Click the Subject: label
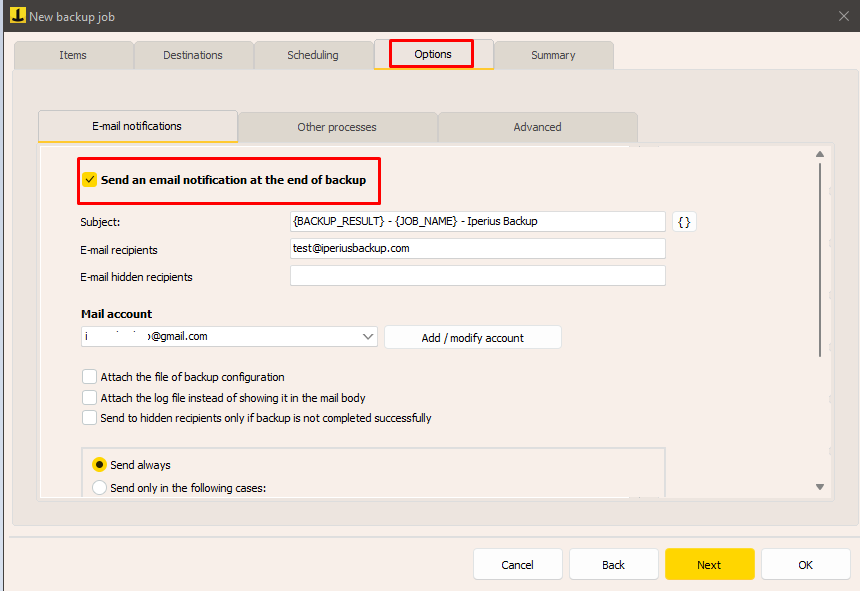 (x=100, y=222)
